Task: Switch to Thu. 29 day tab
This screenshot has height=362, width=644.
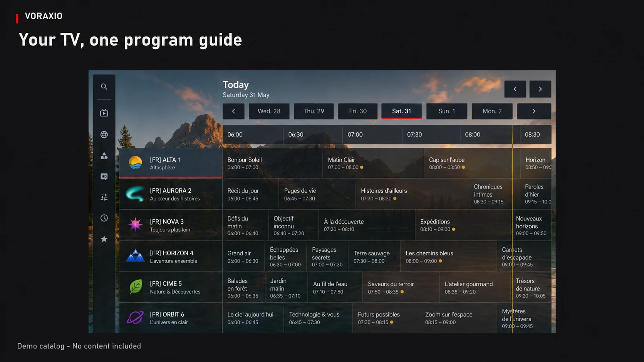Action: point(314,111)
